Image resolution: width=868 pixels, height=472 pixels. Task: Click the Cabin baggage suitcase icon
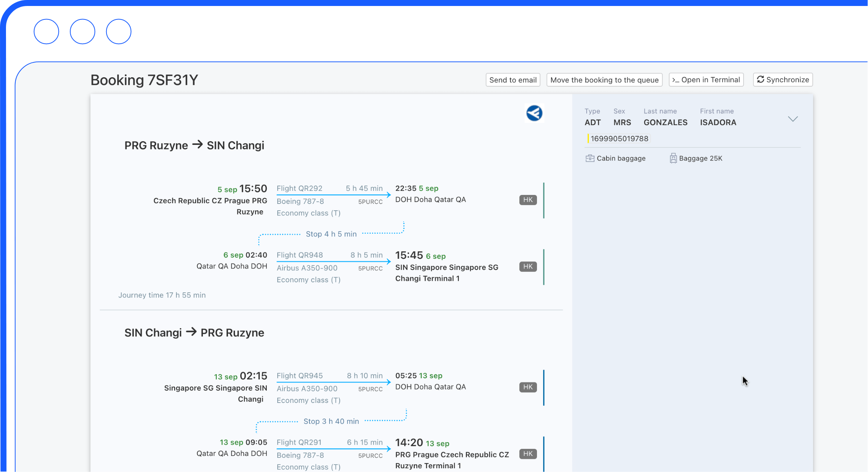590,158
